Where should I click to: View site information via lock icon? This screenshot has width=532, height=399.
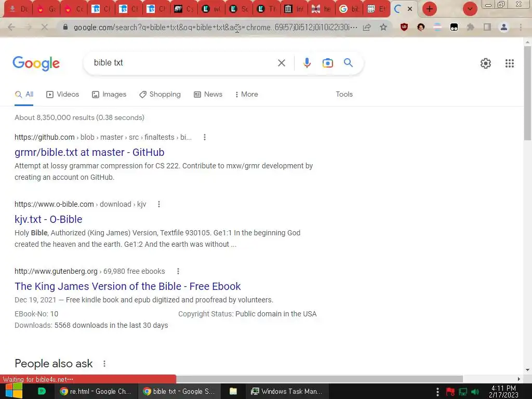[65, 27]
